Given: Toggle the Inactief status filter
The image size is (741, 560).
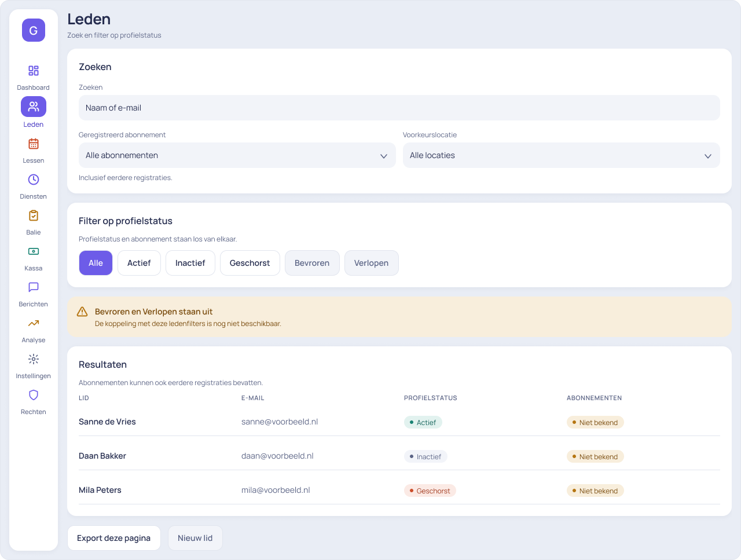Looking at the screenshot, I should tap(190, 263).
